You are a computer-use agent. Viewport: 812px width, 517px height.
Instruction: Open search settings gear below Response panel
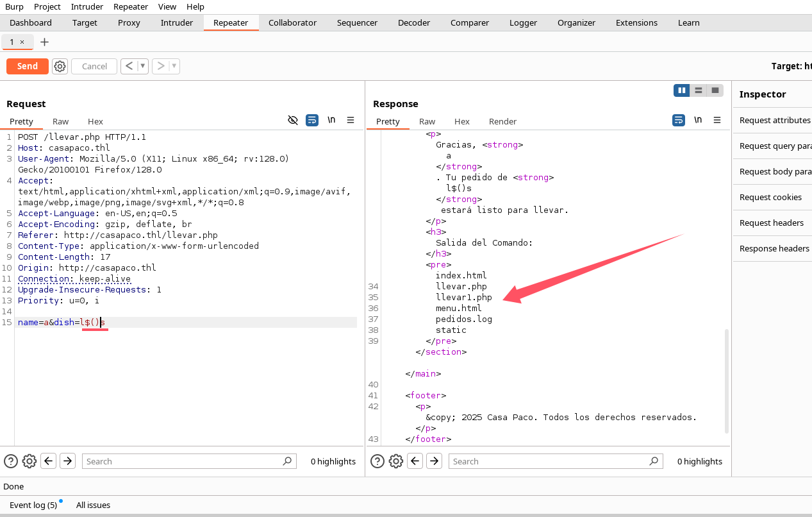[396, 461]
